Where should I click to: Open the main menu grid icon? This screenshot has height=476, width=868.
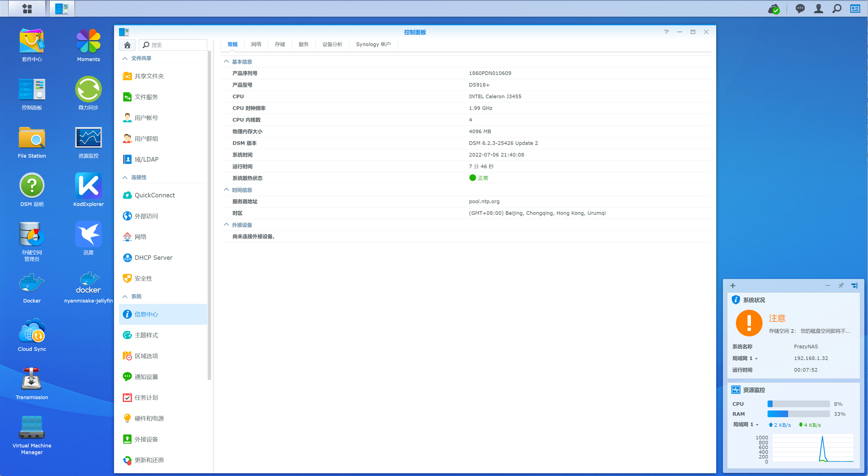click(27, 8)
